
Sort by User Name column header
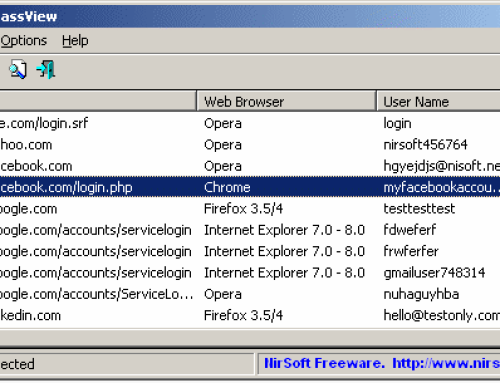pyautogui.click(x=438, y=101)
